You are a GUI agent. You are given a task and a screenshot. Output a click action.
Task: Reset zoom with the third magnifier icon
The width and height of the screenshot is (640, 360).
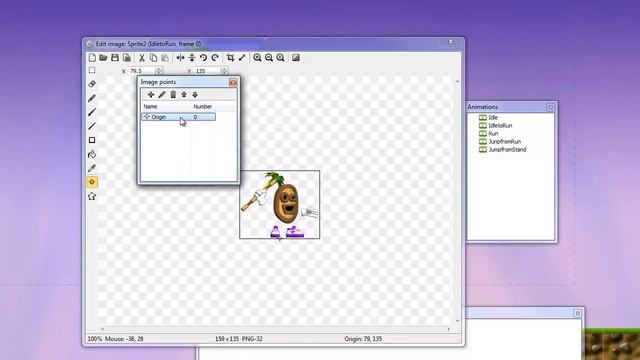click(x=280, y=58)
